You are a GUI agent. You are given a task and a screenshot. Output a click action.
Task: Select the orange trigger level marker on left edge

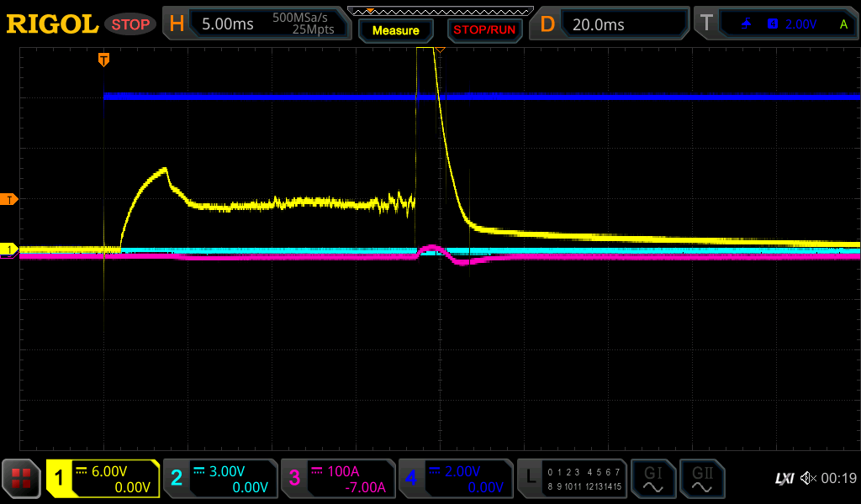(x=10, y=199)
